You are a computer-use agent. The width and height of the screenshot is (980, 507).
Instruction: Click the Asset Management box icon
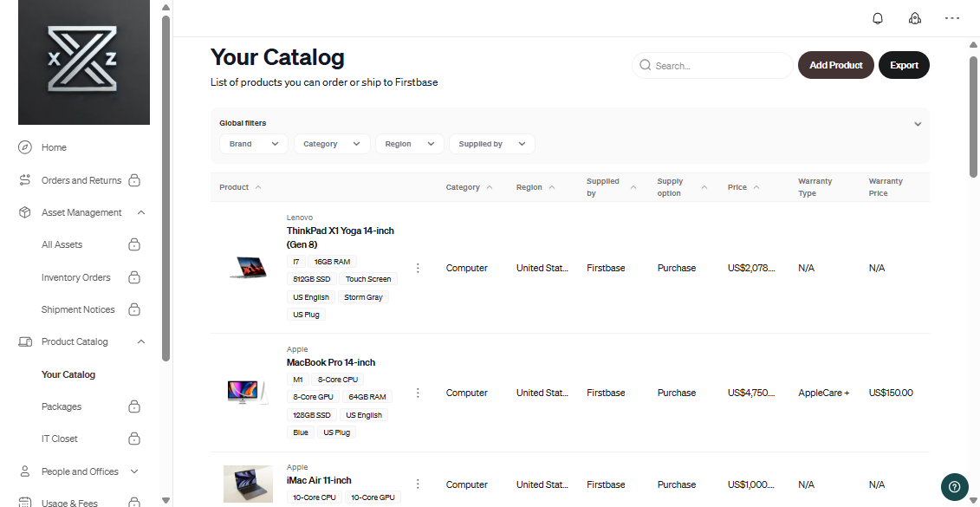coord(25,212)
